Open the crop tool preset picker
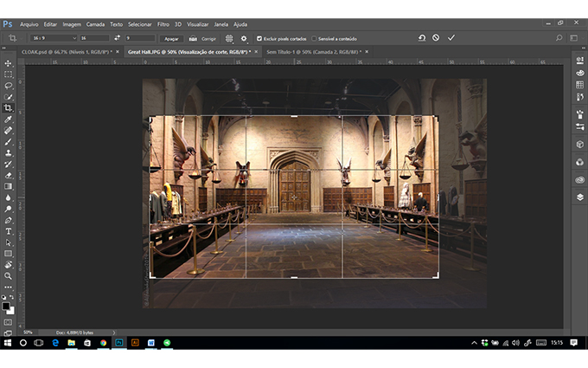The width and height of the screenshot is (588, 368). tap(14, 38)
